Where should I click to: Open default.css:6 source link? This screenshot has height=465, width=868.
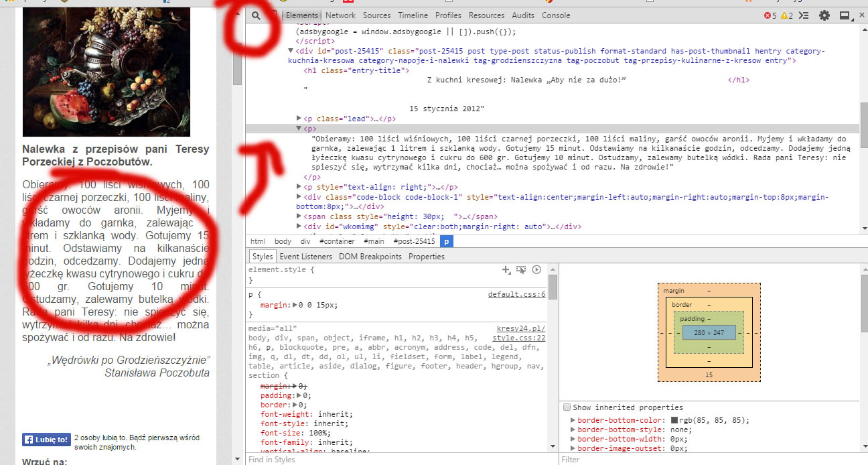click(x=516, y=294)
